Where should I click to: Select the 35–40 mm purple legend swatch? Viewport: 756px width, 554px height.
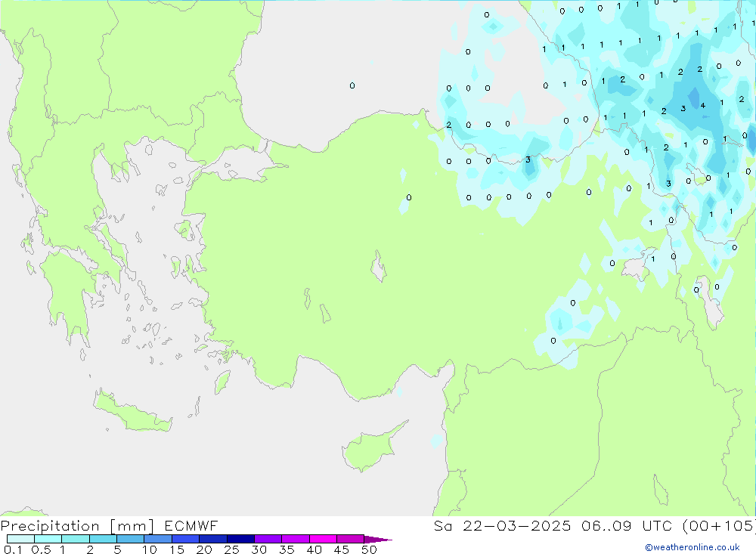click(296, 539)
